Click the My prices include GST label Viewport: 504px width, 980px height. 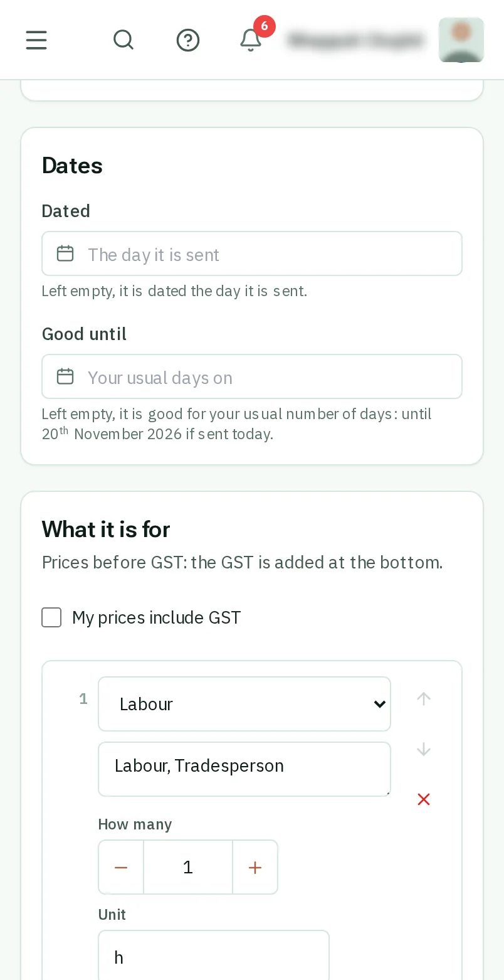tap(156, 617)
